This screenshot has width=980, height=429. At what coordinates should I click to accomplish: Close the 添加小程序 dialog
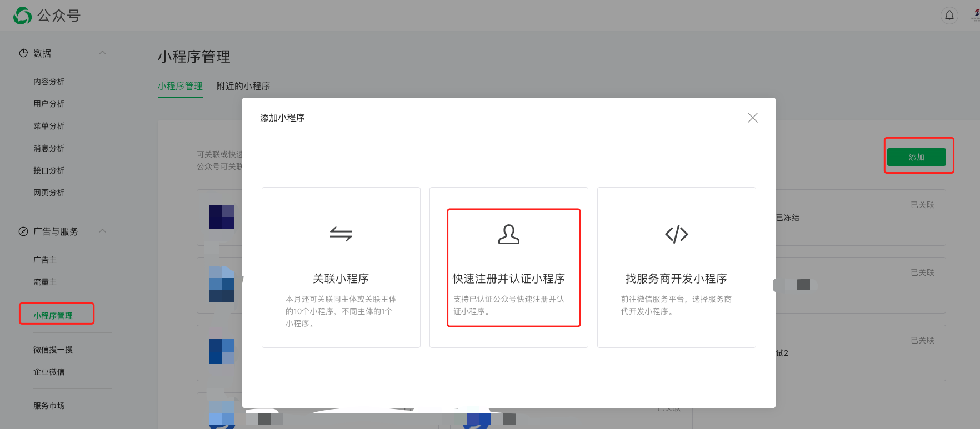click(x=753, y=118)
